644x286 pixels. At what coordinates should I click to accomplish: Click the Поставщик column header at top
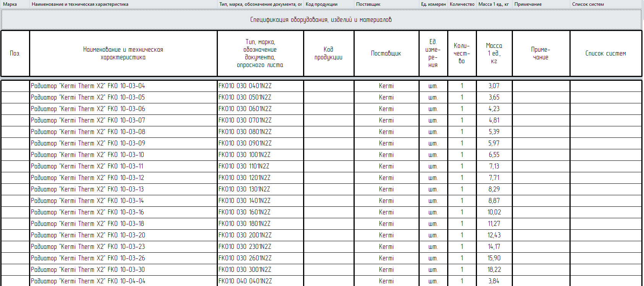point(386,4)
